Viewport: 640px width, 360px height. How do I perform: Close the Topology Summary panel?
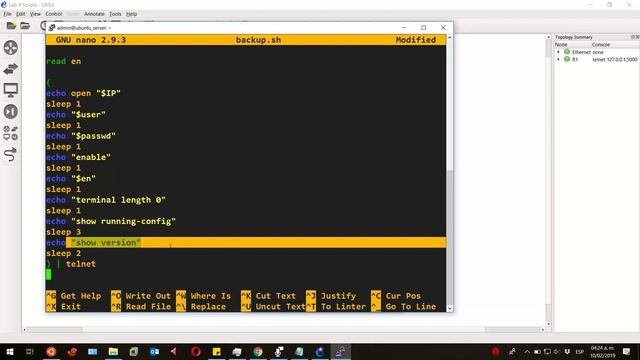coord(638,37)
